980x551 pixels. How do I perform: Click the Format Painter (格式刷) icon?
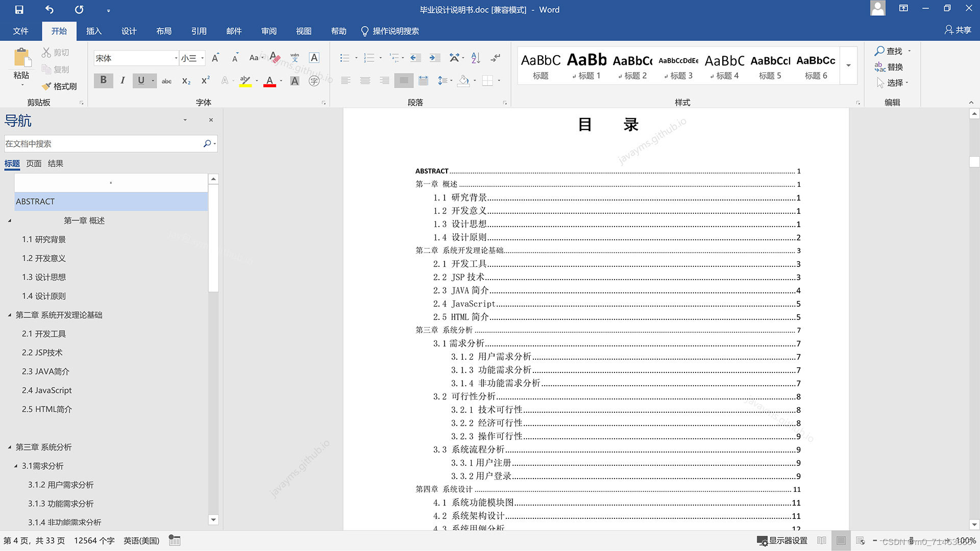47,86
